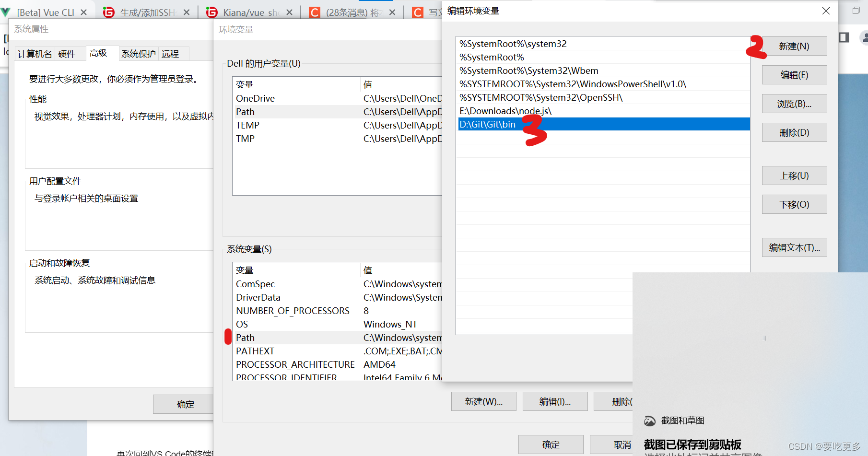Click 确定 in the System Properties window

pos(184,404)
